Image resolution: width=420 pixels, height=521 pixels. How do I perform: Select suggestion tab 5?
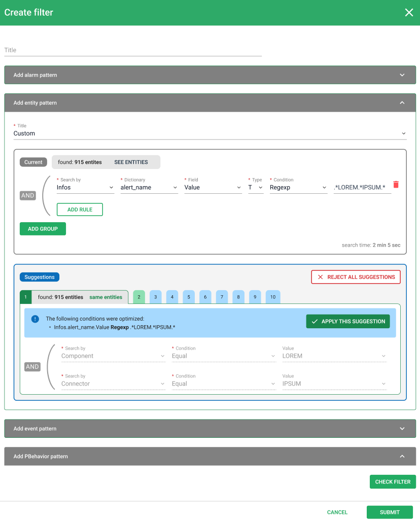(x=189, y=297)
